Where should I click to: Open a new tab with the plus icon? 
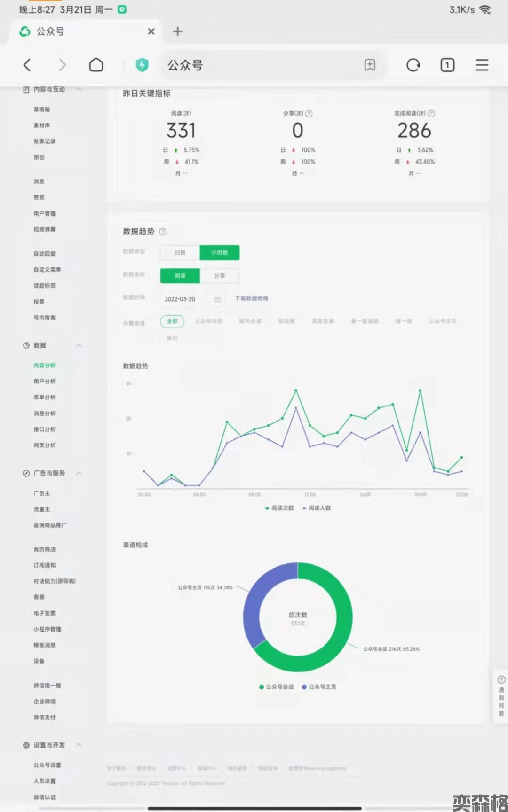(x=177, y=31)
